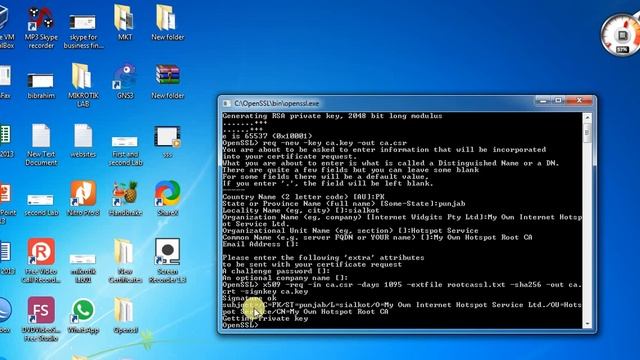Open the New Text Document file
This screenshot has width=640, height=360.
pyautogui.click(x=41, y=144)
